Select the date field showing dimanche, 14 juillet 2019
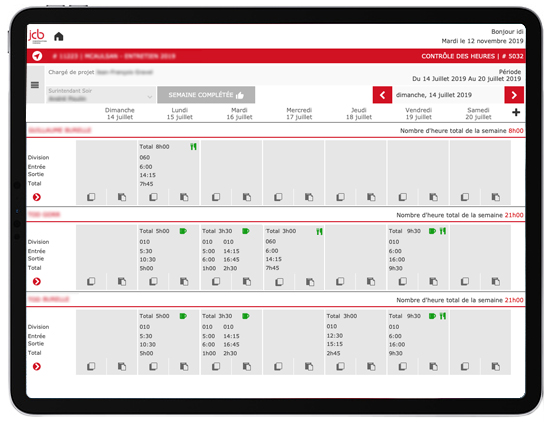 [448, 95]
